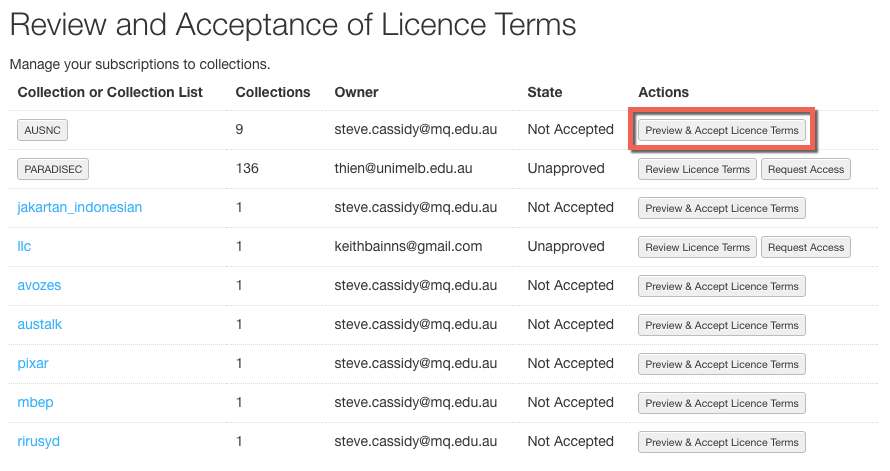This screenshot has height=471, width=890.
Task: Preview & accept licence terms for pixar
Action: click(721, 364)
